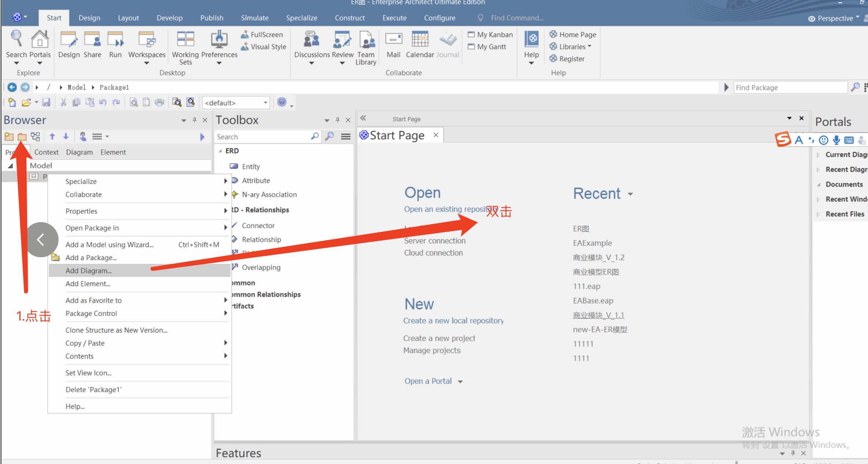The image size is (868, 464).
Task: Click the move up arrow in Browser
Action: [52, 136]
